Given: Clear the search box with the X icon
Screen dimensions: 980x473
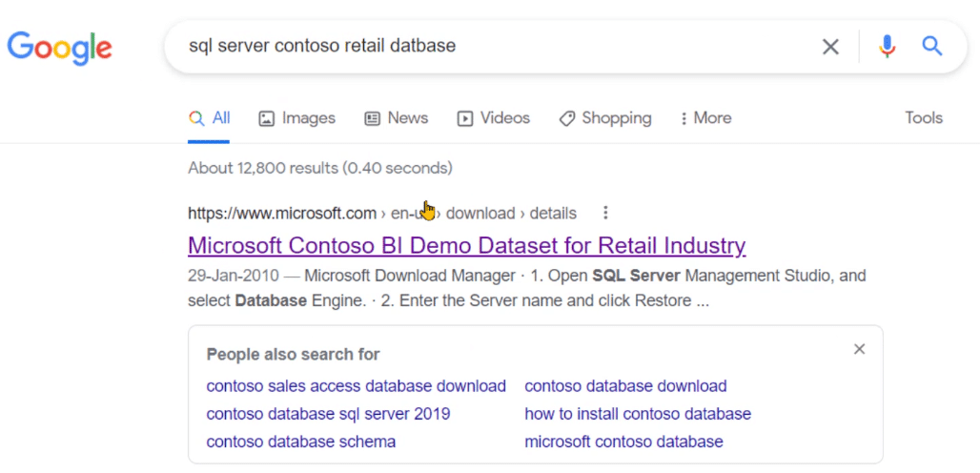Looking at the screenshot, I should 830,46.
